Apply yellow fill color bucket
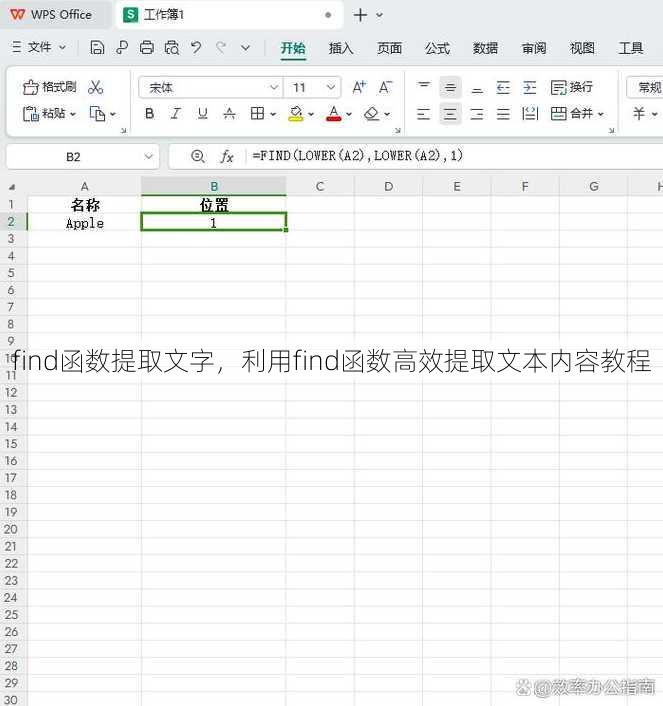 point(296,113)
